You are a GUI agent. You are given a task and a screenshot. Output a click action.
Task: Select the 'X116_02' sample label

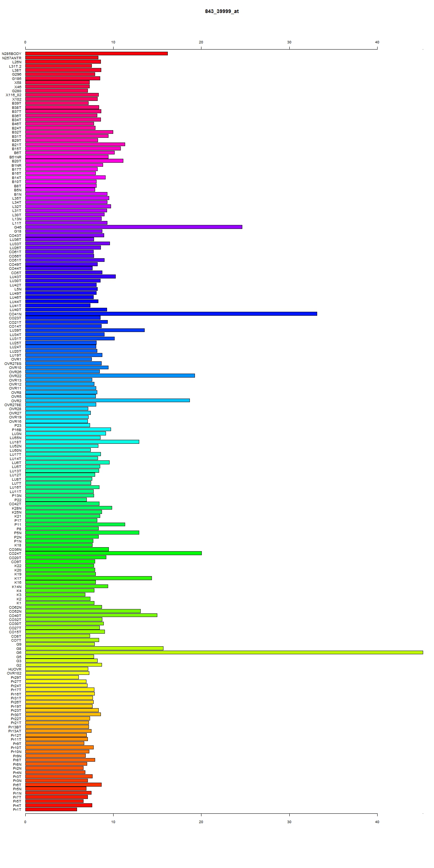pos(13,95)
